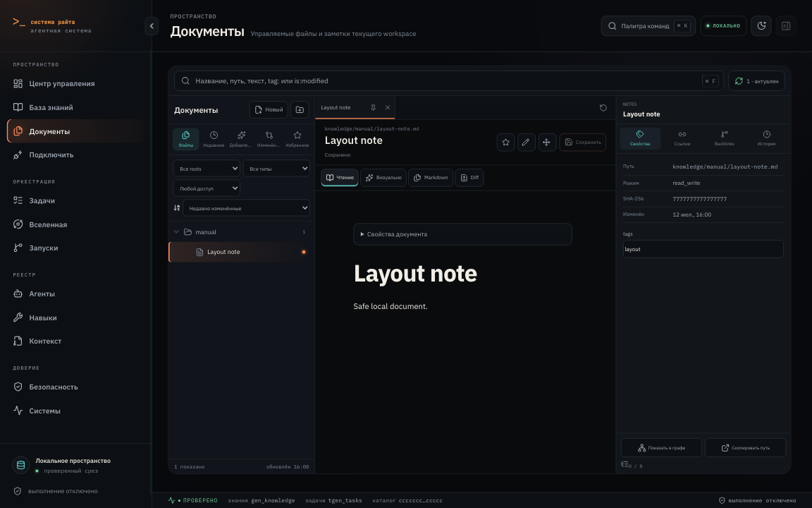The height and width of the screenshot is (508, 812).
Task: Go to Задачи in the sidebar
Action: [x=75, y=200]
